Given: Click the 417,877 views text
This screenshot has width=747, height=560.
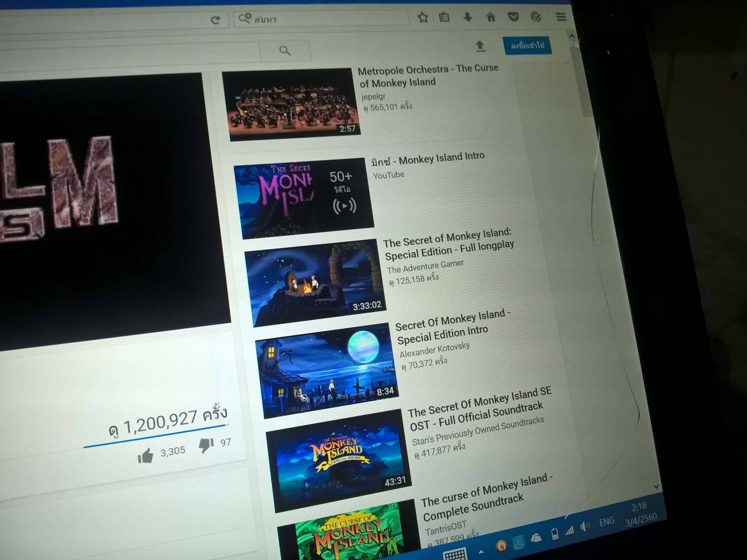Looking at the screenshot, I should click(440, 451).
